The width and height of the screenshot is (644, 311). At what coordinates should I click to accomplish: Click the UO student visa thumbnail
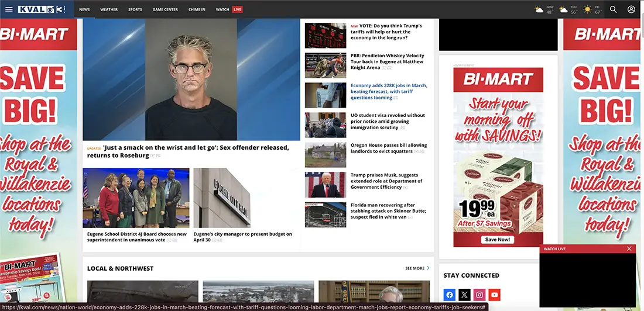point(326,125)
